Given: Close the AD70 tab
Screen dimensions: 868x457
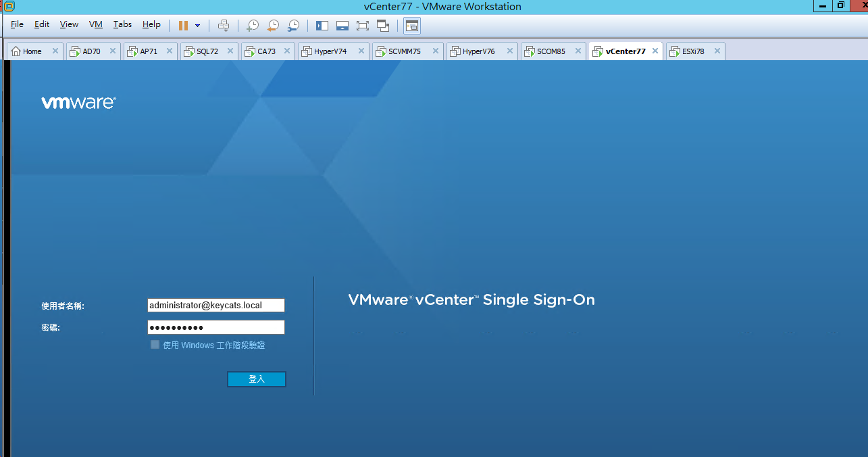Looking at the screenshot, I should tap(113, 51).
